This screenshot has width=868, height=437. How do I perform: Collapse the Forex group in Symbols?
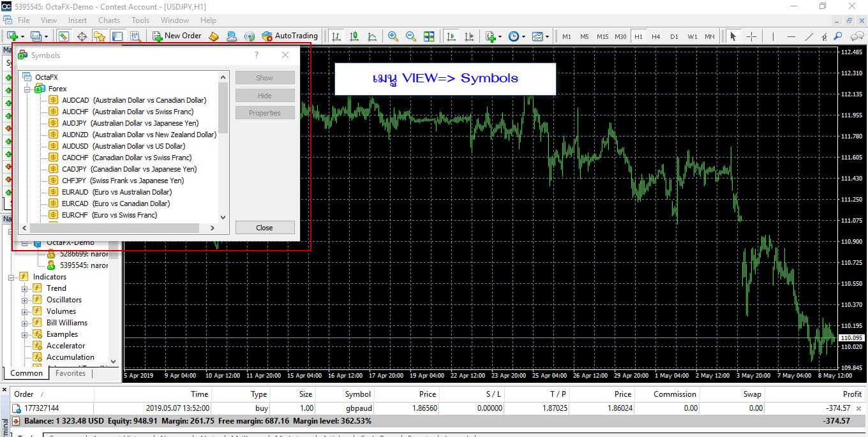point(28,89)
